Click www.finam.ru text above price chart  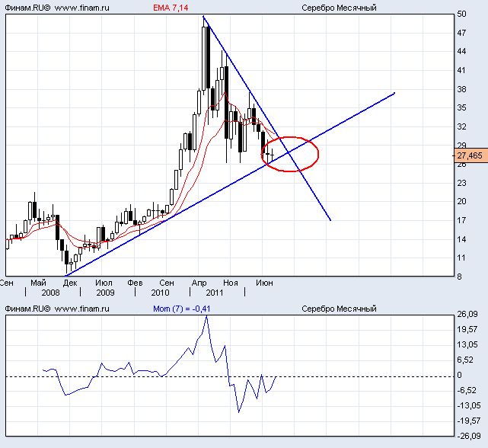tap(82, 8)
